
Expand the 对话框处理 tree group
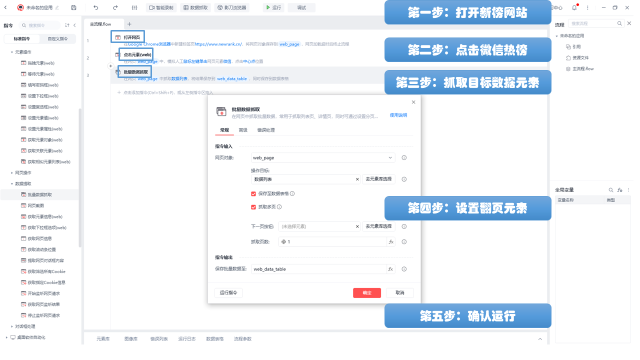11,326
